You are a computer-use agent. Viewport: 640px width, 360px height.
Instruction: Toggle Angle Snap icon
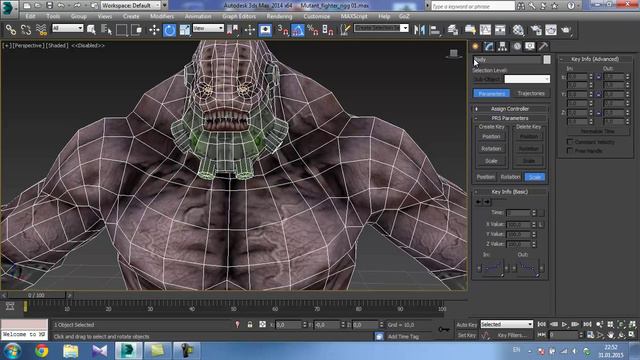click(x=298, y=30)
